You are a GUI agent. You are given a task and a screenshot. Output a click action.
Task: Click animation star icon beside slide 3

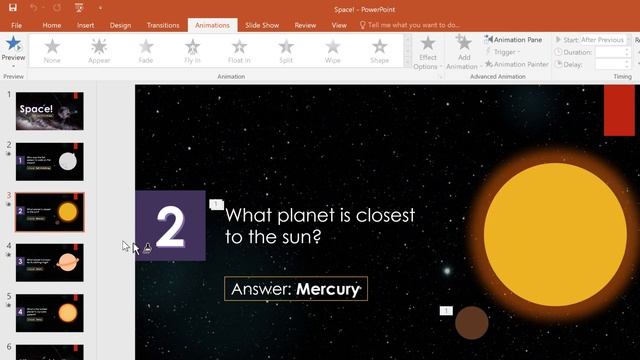coord(8,204)
